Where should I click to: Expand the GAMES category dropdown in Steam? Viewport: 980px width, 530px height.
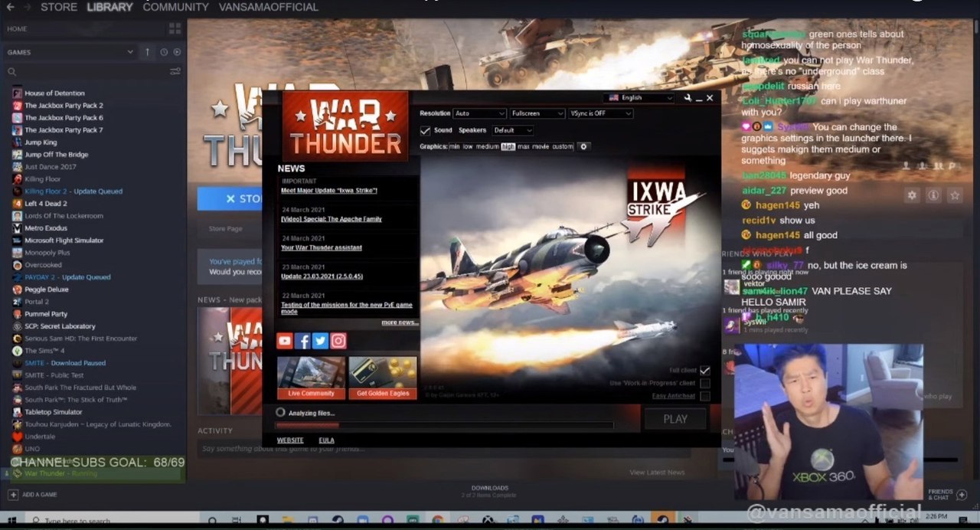pyautogui.click(x=70, y=52)
